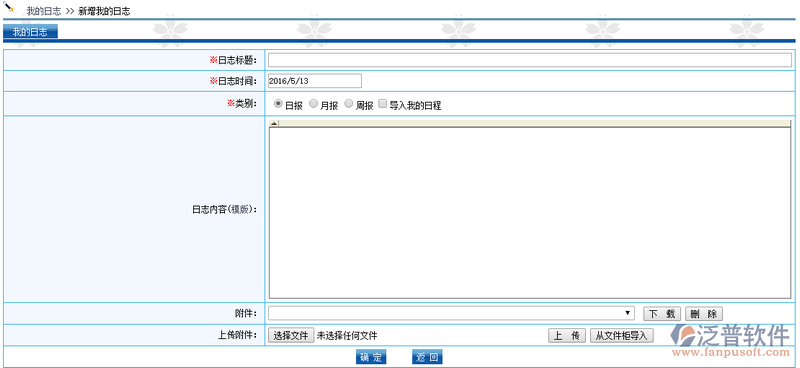
Task: Click the 下载 button
Action: tap(662, 314)
